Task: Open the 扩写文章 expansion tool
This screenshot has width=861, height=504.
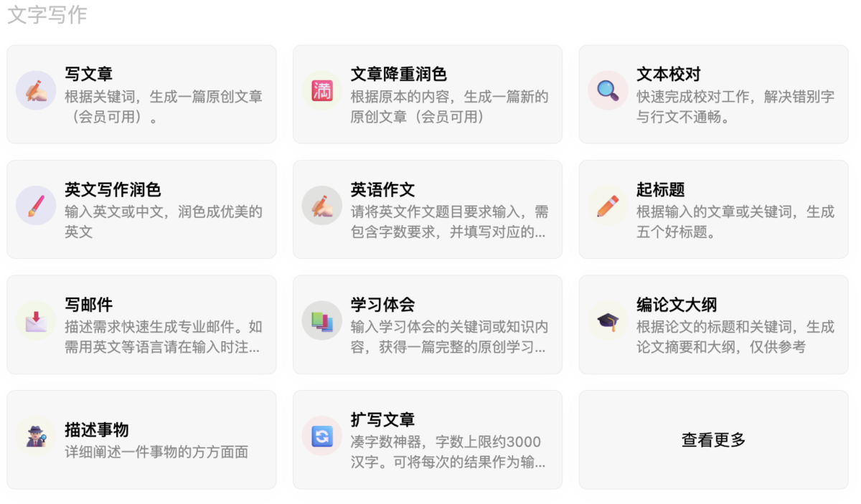Action: (427, 439)
